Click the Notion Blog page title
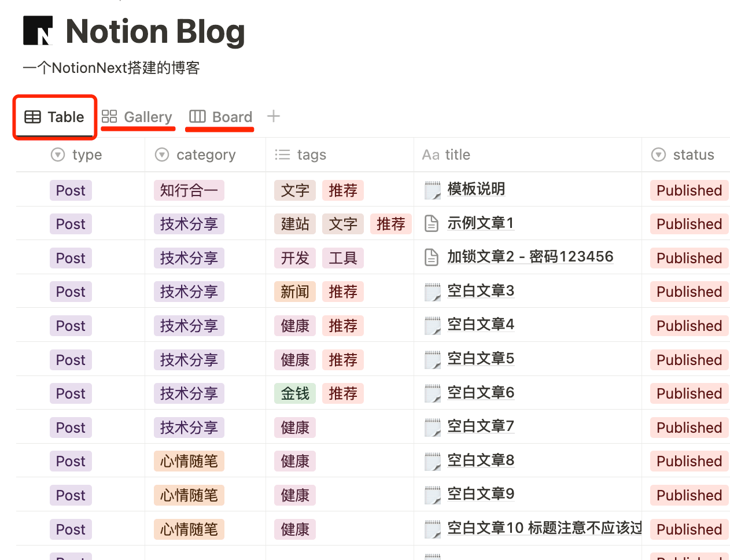 pos(155,31)
